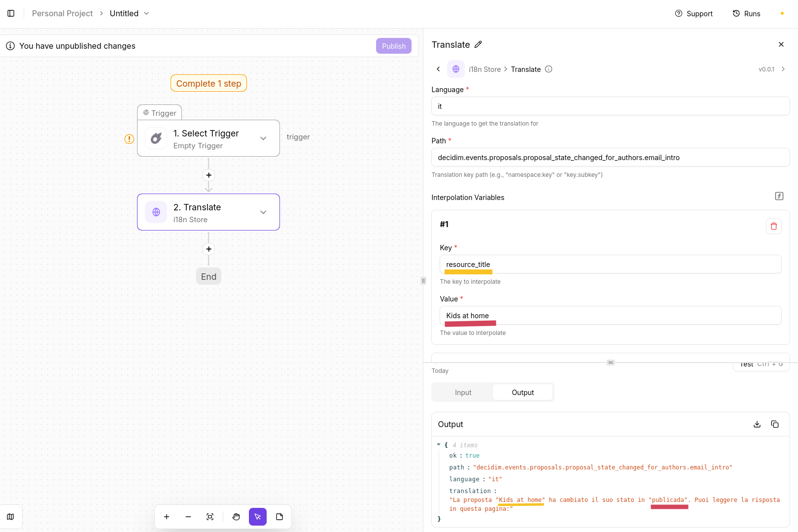Click the i18n Store breadcrumb

[485, 69]
